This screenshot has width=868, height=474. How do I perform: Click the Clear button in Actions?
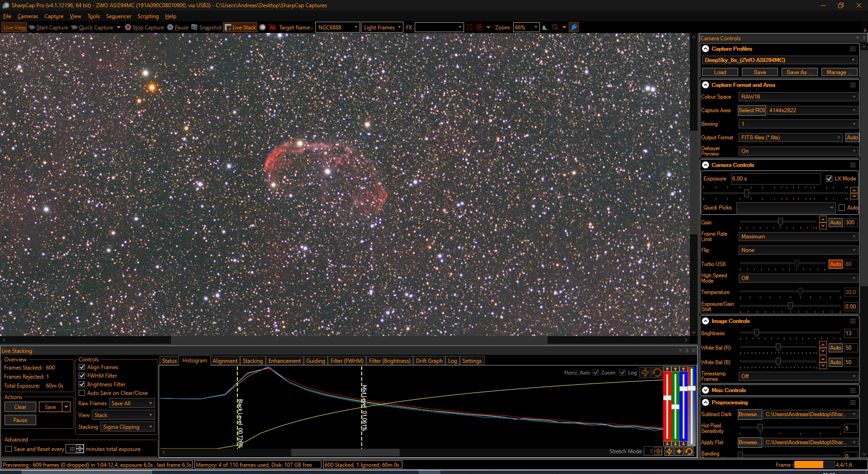tap(20, 407)
